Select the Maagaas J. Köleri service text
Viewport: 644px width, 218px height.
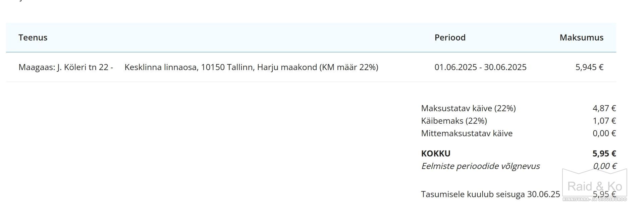66,67
